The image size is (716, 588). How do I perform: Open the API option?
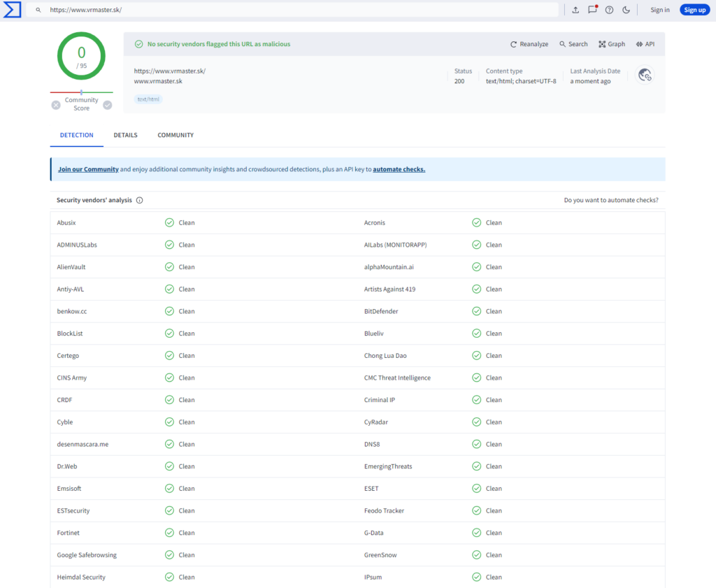click(645, 44)
